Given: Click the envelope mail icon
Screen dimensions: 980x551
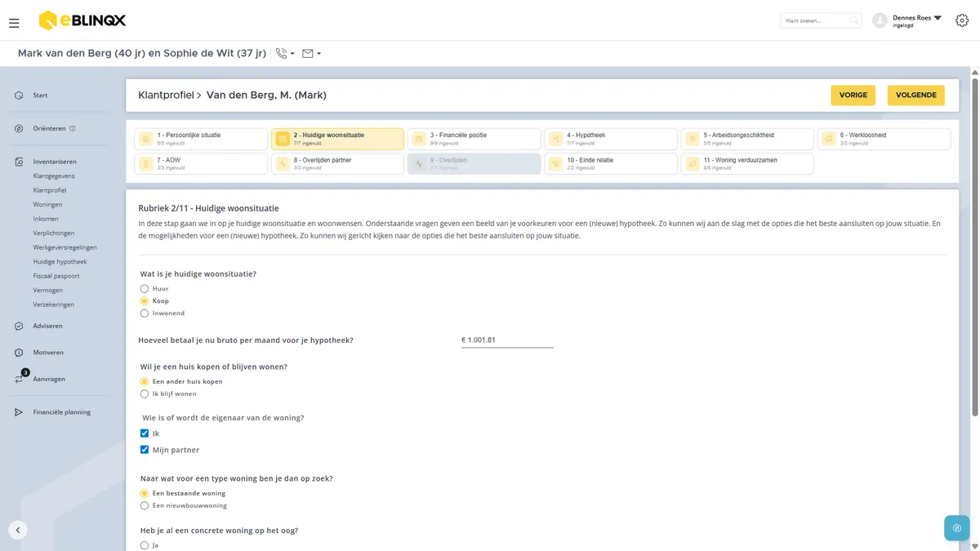Looking at the screenshot, I should 308,54.
